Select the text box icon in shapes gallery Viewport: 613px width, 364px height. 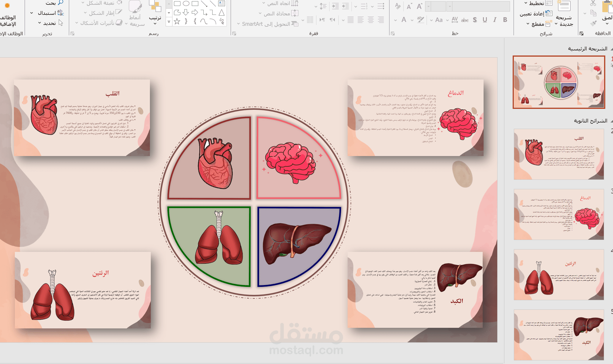point(221,4)
